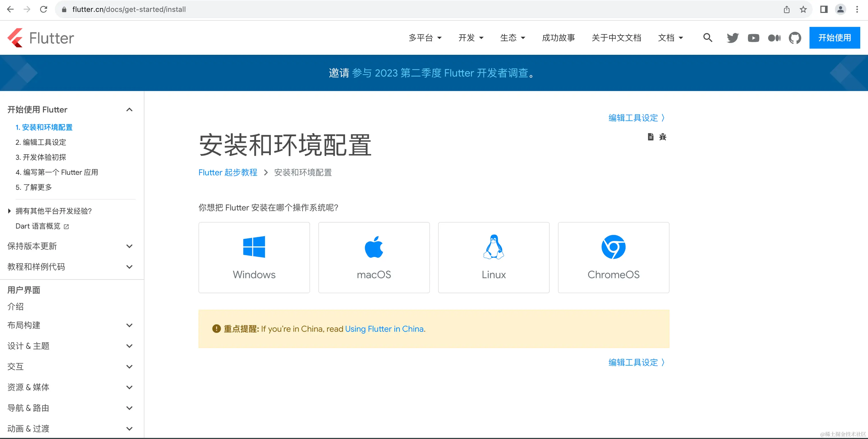Viewport: 868px width, 439px height.
Task: Follow the bottom 编辑工具设定 next-page link
Action: 637,362
